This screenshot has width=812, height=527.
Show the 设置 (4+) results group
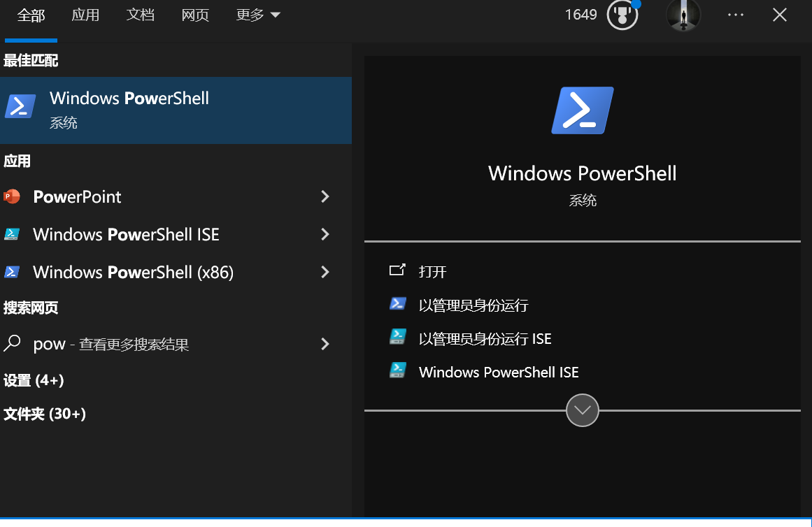pyautogui.click(x=34, y=380)
